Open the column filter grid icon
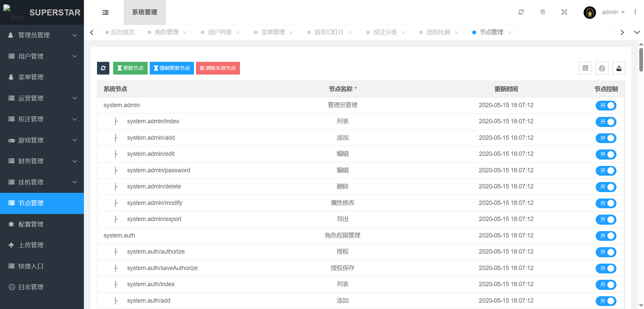 [585, 68]
